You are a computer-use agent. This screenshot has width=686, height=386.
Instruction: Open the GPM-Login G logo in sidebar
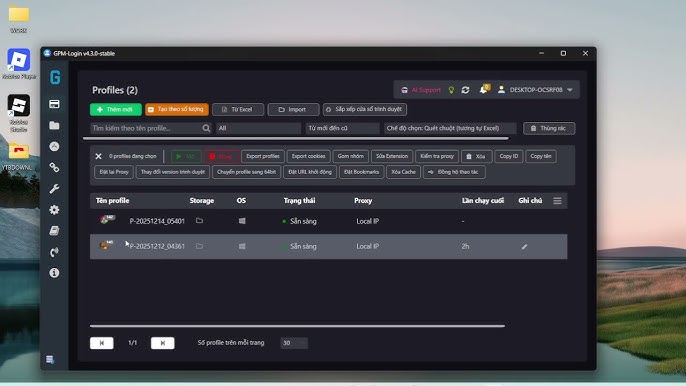(55, 77)
